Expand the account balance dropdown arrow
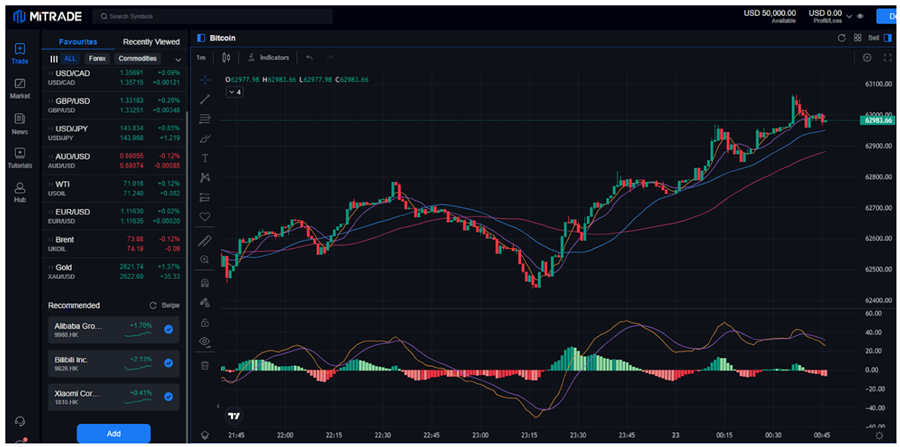Screen dimensions: 900x447 pyautogui.click(x=850, y=16)
